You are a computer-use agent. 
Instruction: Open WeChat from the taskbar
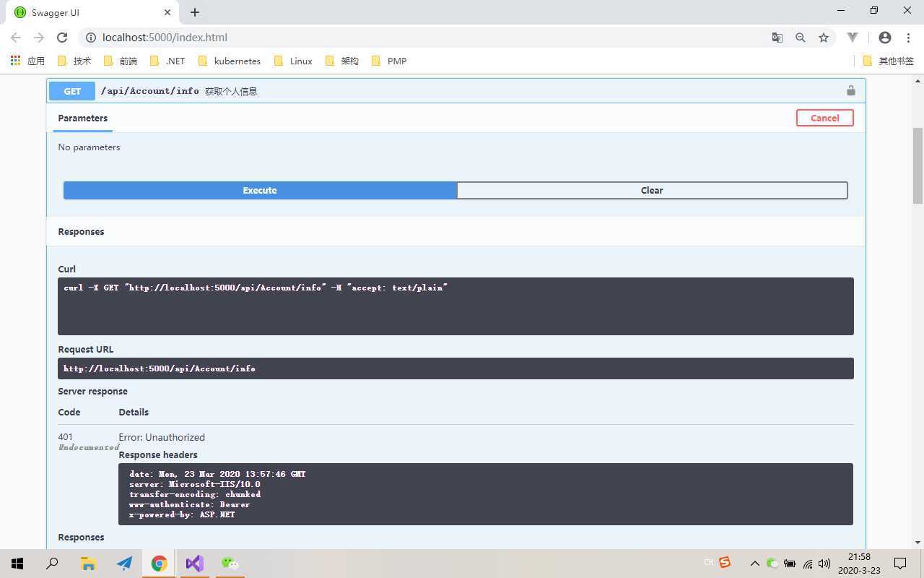230,564
